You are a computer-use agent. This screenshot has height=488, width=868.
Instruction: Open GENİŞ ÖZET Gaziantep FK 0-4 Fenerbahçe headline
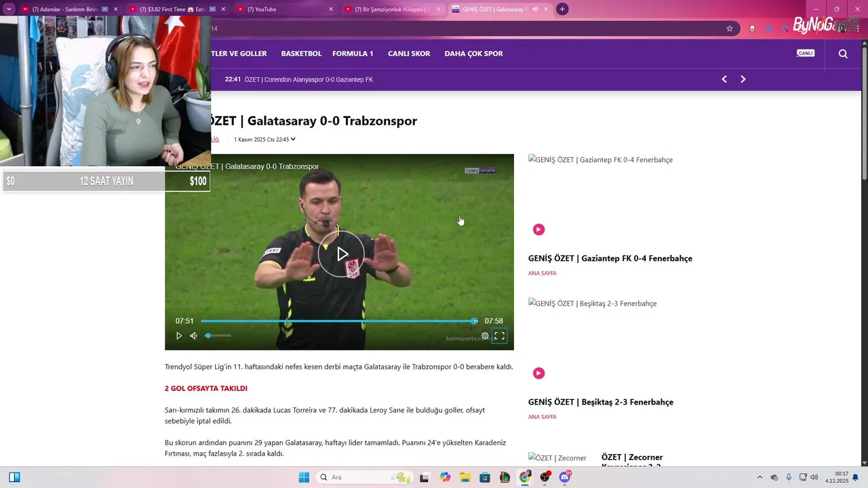click(610, 258)
